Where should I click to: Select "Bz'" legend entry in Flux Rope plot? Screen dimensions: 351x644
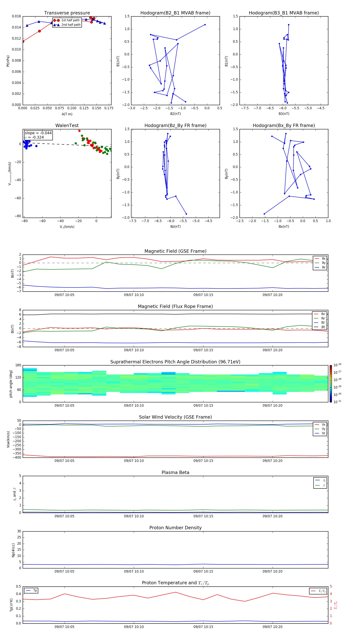320,323
